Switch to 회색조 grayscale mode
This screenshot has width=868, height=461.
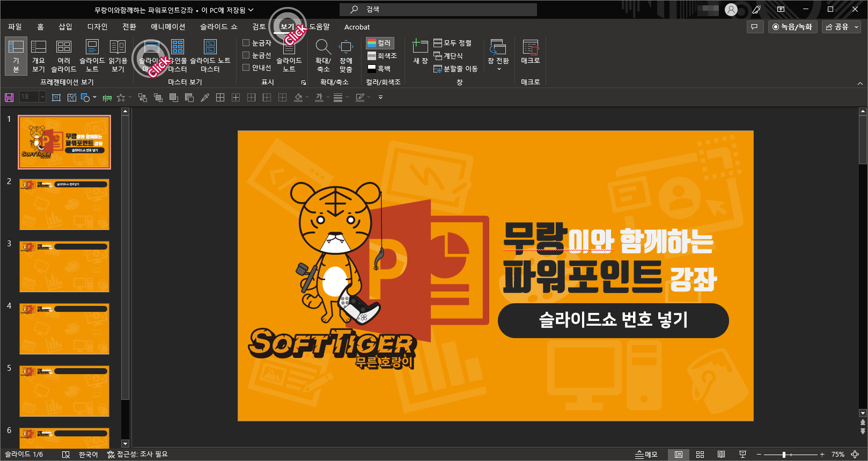(382, 56)
